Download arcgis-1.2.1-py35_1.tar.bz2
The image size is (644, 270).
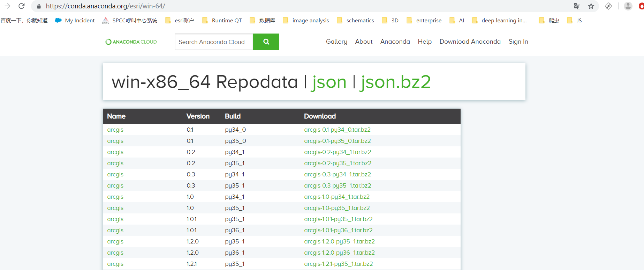pyautogui.click(x=338, y=264)
